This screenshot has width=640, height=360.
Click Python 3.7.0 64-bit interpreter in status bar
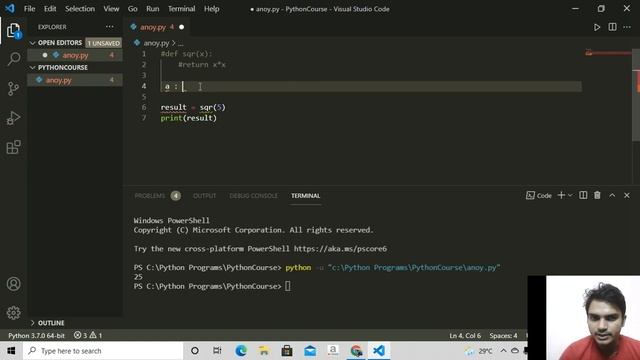[36, 336]
